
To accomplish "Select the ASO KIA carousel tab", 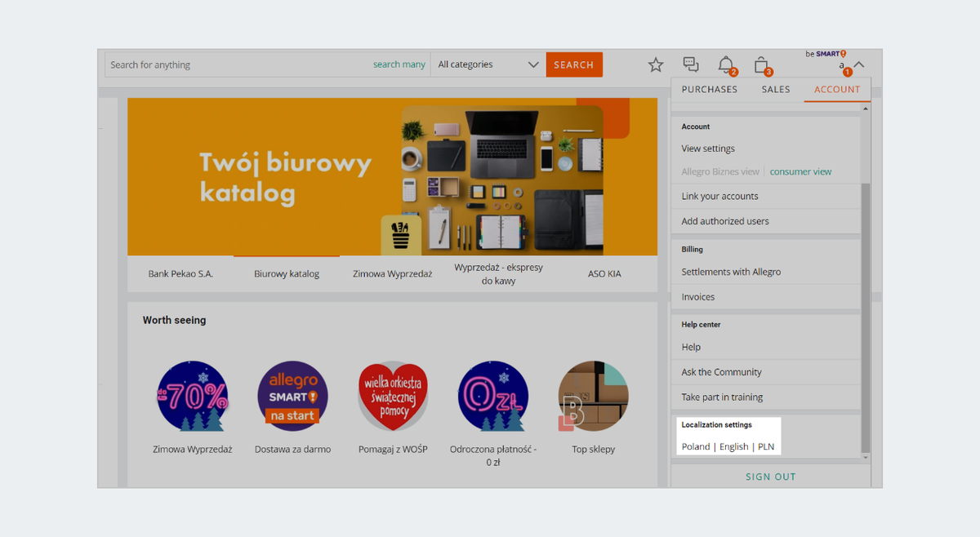I will (x=604, y=273).
